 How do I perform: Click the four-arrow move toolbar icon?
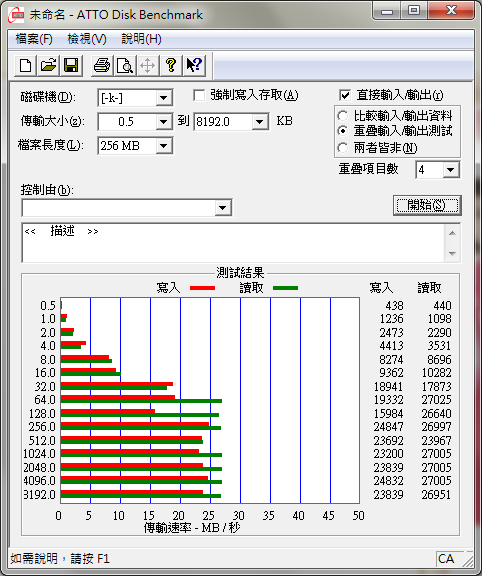(148, 66)
